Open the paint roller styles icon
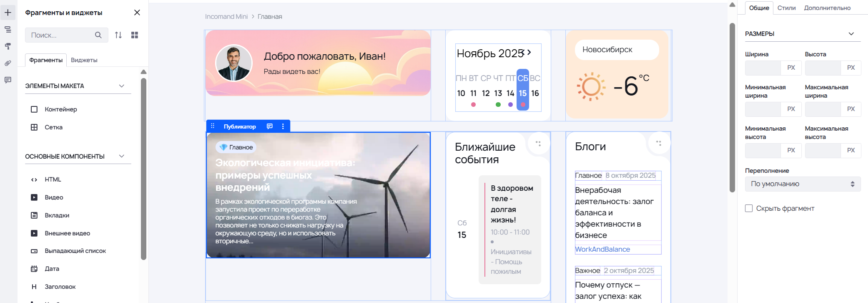The image size is (868, 303). click(8, 46)
